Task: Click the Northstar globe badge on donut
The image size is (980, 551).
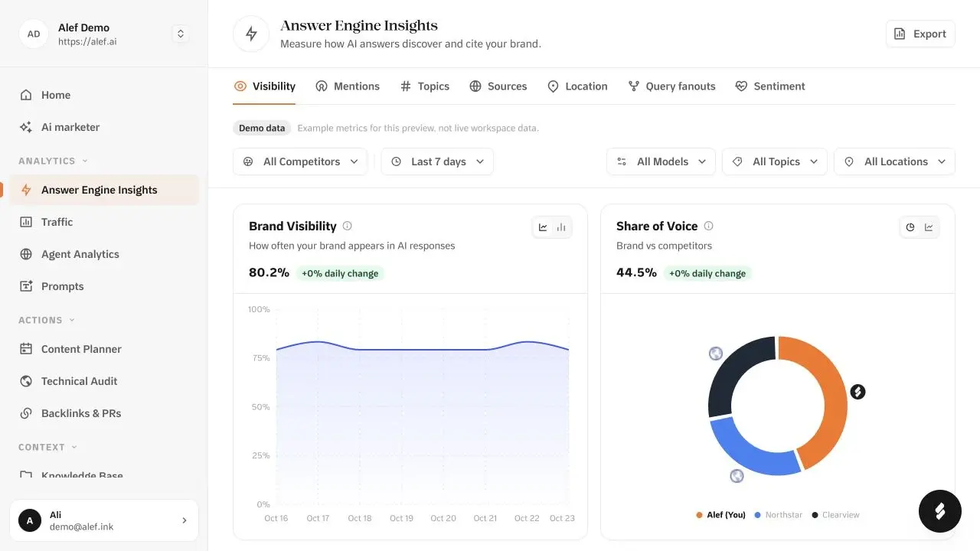Action: coord(737,476)
